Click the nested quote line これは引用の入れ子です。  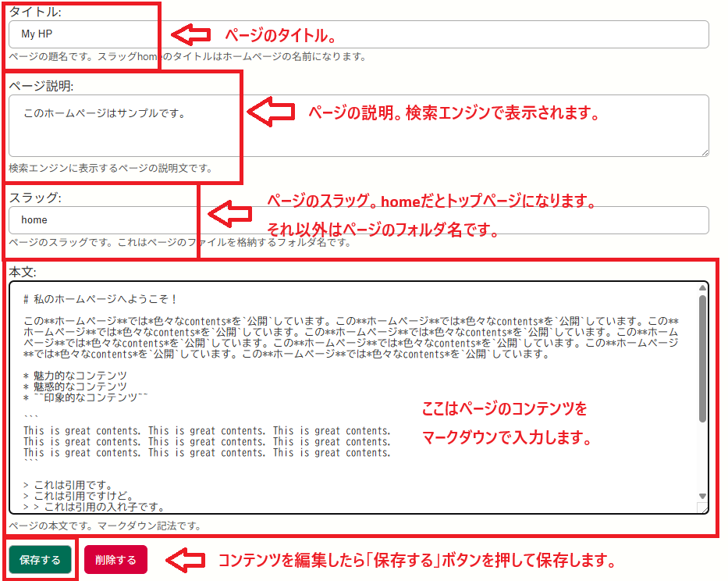pyautogui.click(x=94, y=507)
